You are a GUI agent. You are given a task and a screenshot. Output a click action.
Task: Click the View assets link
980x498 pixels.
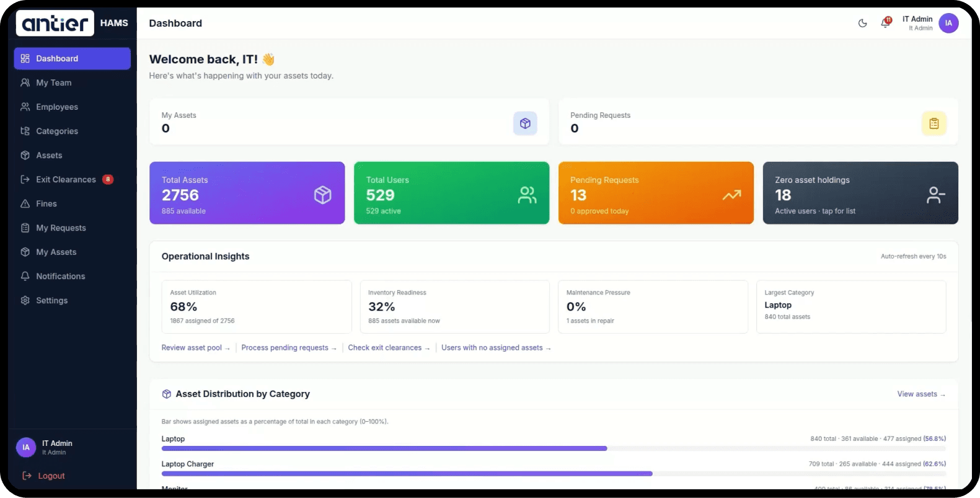point(921,394)
